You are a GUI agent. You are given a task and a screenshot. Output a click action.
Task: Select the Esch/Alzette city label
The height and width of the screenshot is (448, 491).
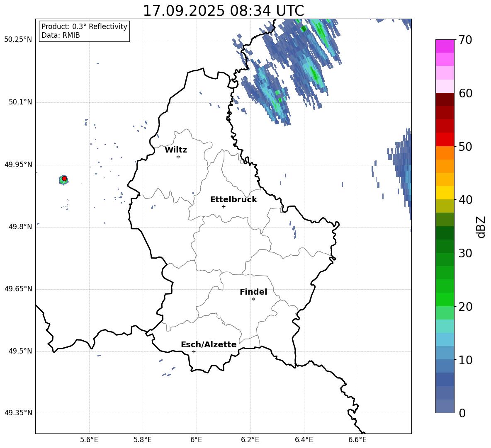click(x=209, y=345)
